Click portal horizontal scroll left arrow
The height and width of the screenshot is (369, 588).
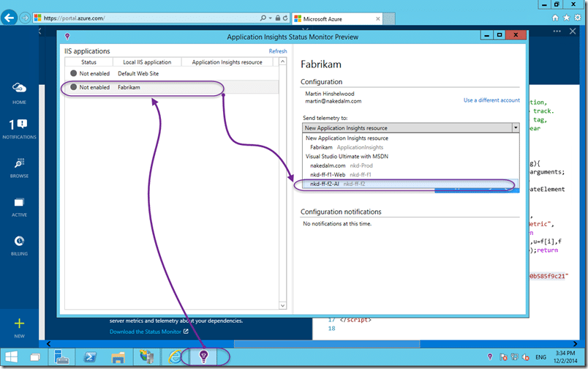[48, 344]
